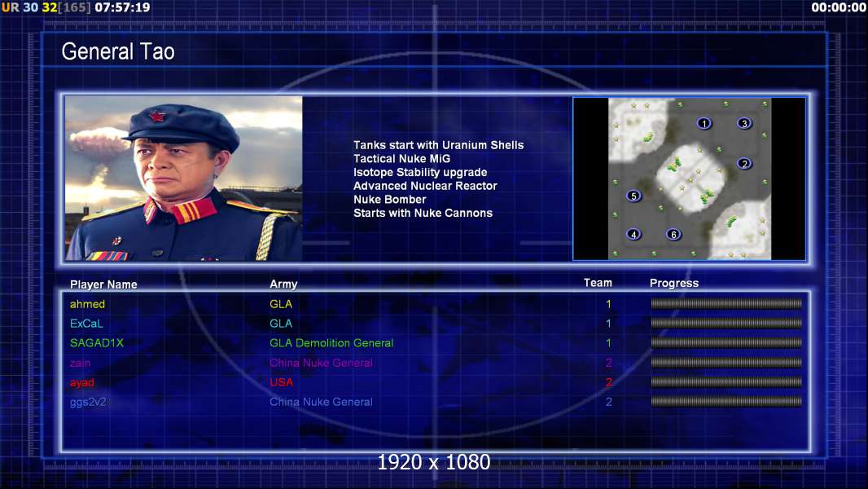
Task: Click the GLA army in ahmed's row
Action: coord(281,304)
